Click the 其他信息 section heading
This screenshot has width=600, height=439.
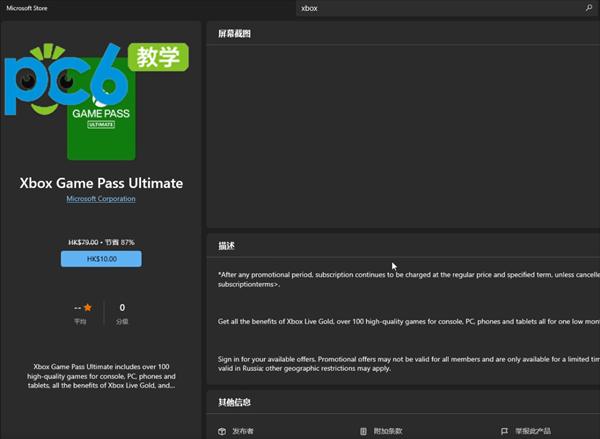(x=234, y=402)
